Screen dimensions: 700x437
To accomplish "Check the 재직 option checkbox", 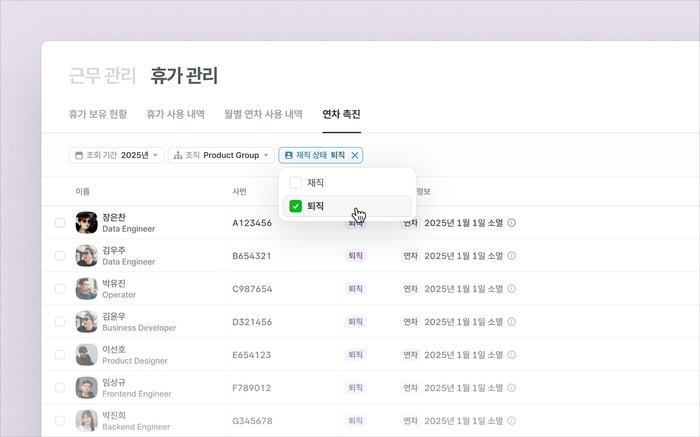I will click(296, 183).
